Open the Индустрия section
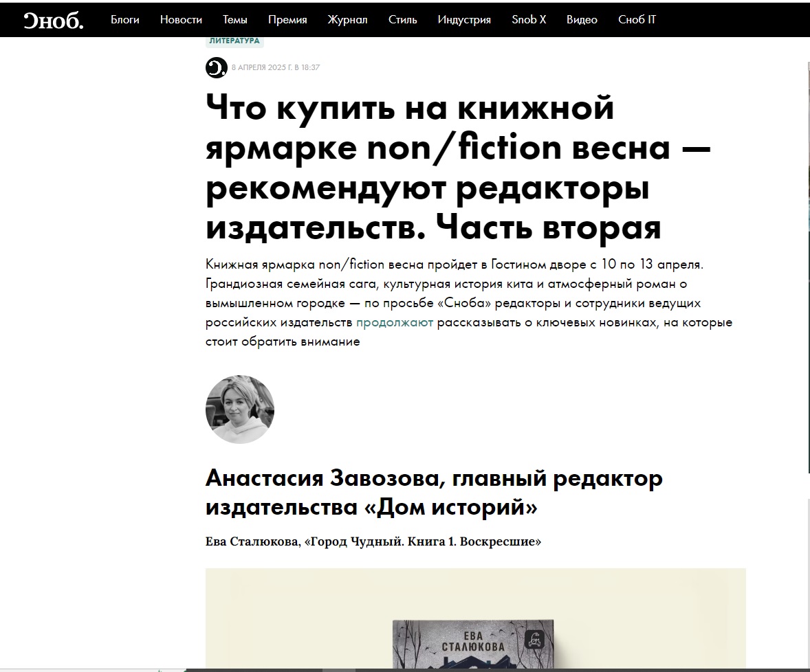Viewport: 810px width, 672px height. 464,20
